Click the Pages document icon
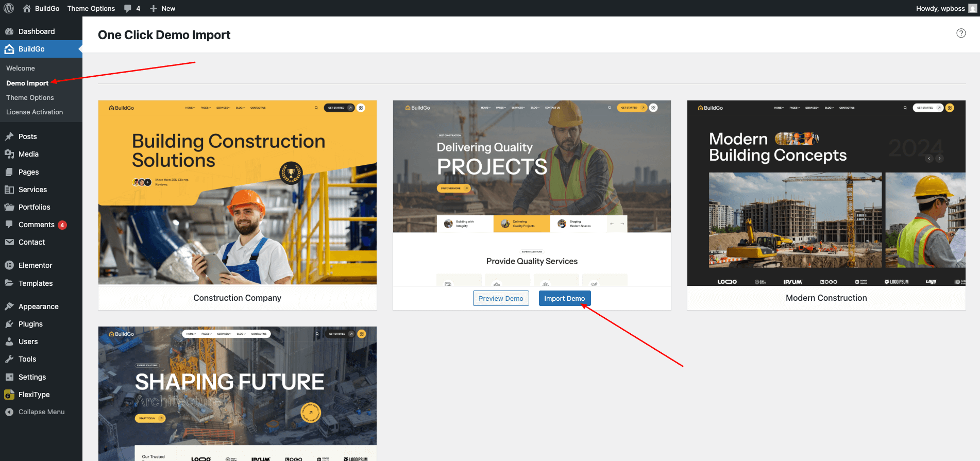980x461 pixels. coord(9,172)
